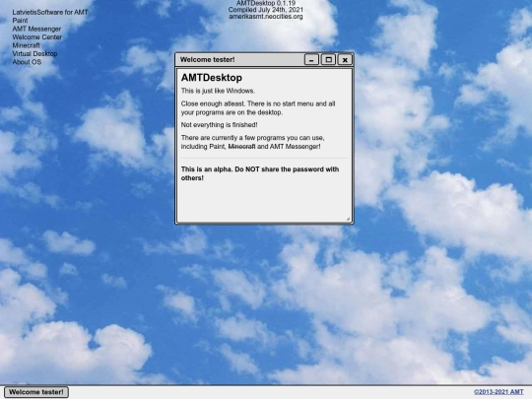
Task: Click the Compiled July 24th, 2021 text
Action: tap(266, 10)
